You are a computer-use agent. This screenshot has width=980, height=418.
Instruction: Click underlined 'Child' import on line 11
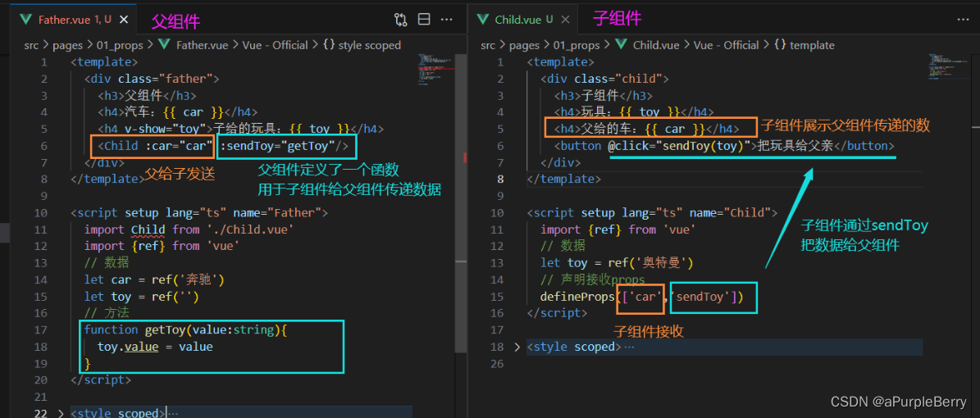148,229
